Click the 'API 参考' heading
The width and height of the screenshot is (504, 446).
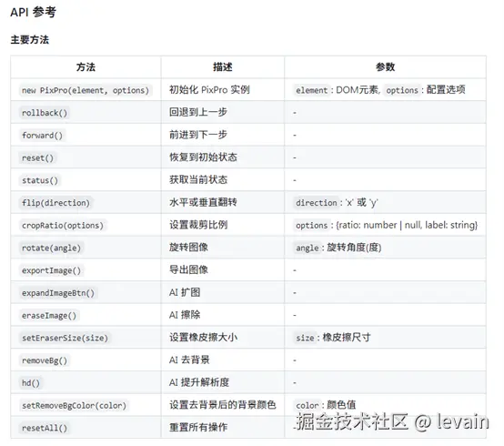point(33,12)
